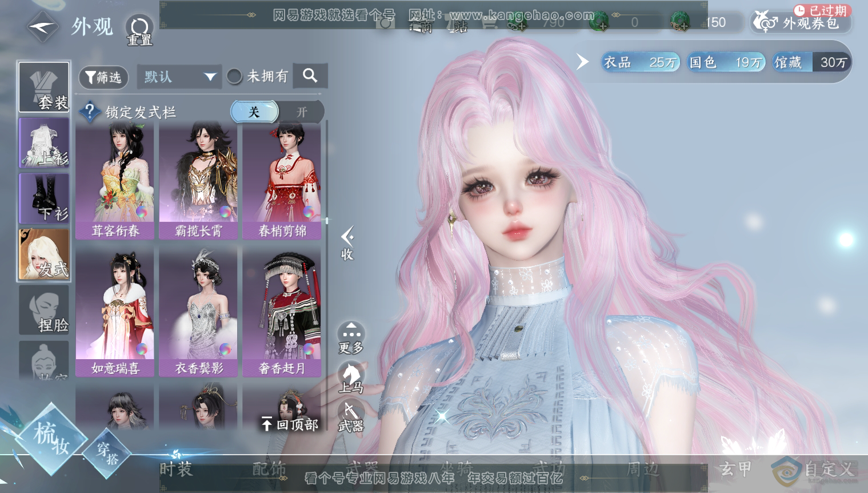Screen dimensions: 868x493
Task: Switch 锁定发式栏 toggle to 关
Action: pos(254,112)
